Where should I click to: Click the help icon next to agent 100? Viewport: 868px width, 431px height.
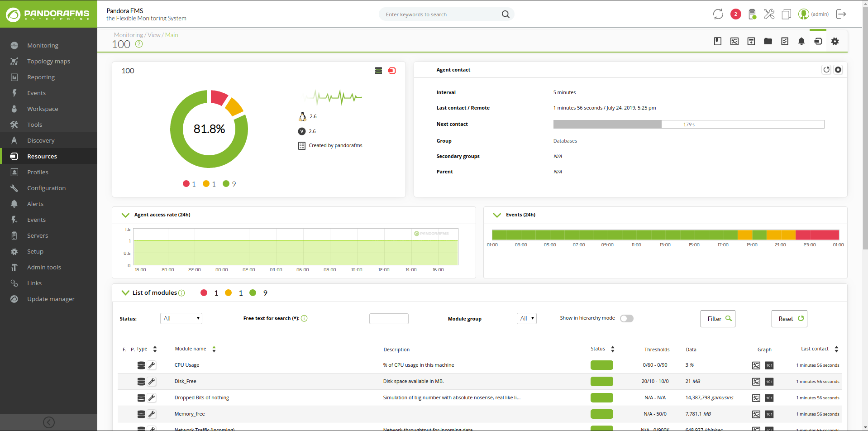[139, 44]
